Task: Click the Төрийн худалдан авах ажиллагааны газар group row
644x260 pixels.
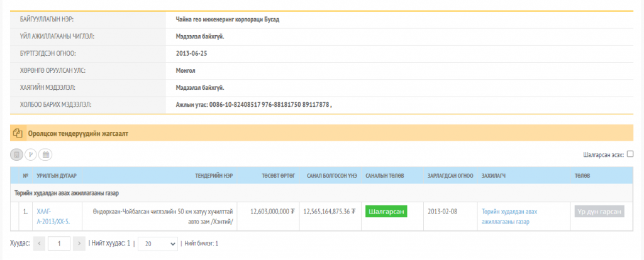Action: pyautogui.click(x=321, y=193)
